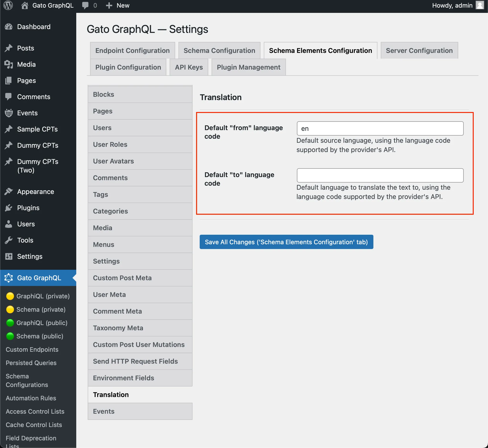Open Menus settings section
This screenshot has width=488, height=448.
140,244
